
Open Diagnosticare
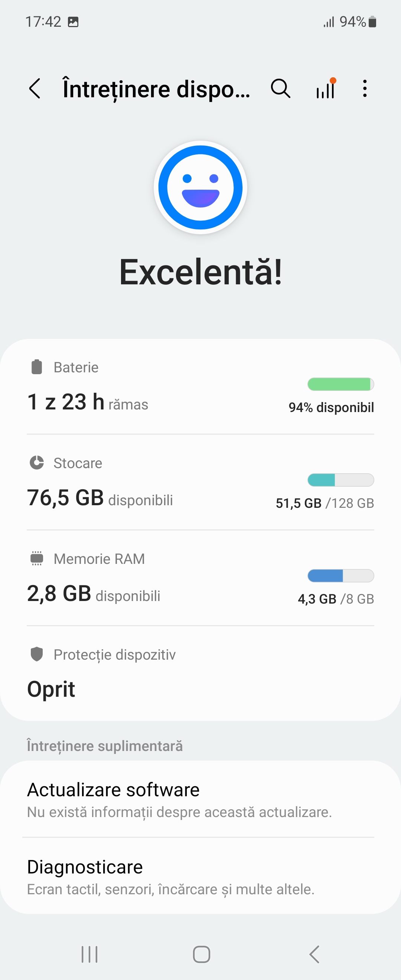[200, 876]
